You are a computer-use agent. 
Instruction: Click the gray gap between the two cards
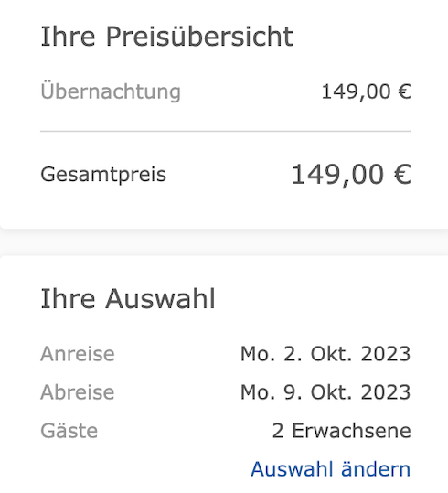point(224,242)
